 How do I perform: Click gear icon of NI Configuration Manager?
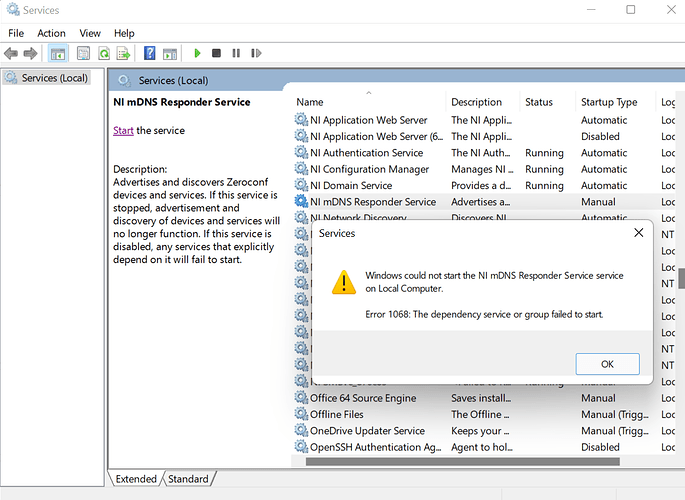pyautogui.click(x=301, y=169)
